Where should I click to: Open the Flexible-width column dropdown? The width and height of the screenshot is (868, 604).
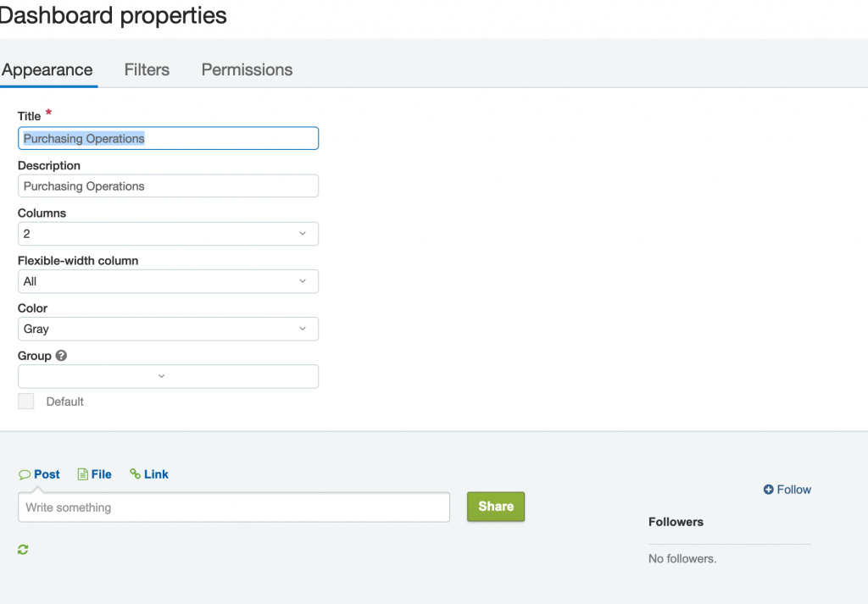[x=168, y=281]
